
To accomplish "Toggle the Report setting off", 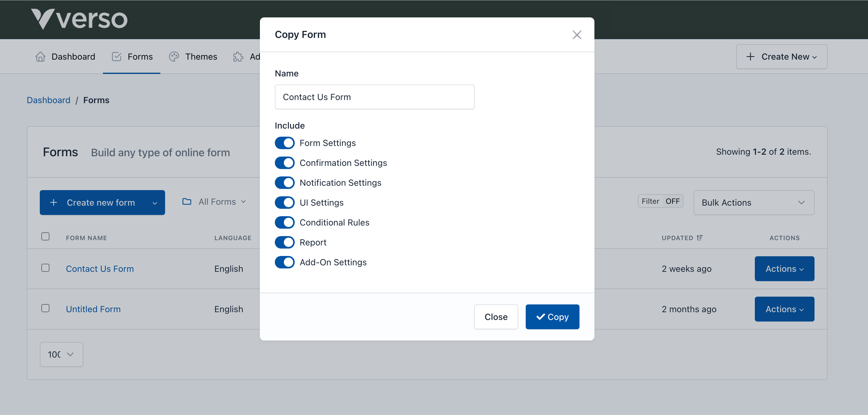I will tap(285, 242).
